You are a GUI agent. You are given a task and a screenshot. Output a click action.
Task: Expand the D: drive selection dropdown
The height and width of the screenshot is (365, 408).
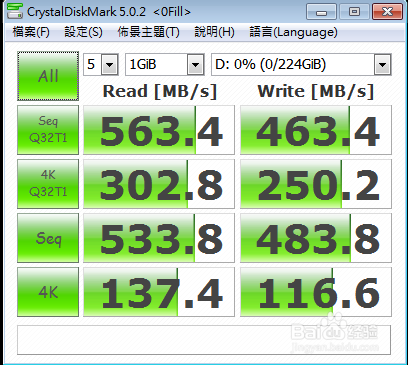click(382, 65)
